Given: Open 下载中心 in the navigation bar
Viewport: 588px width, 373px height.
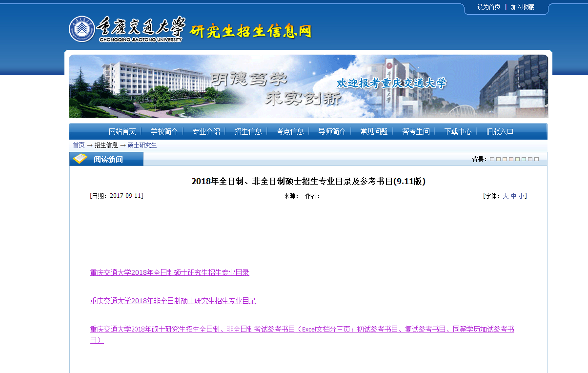Looking at the screenshot, I should point(458,131).
